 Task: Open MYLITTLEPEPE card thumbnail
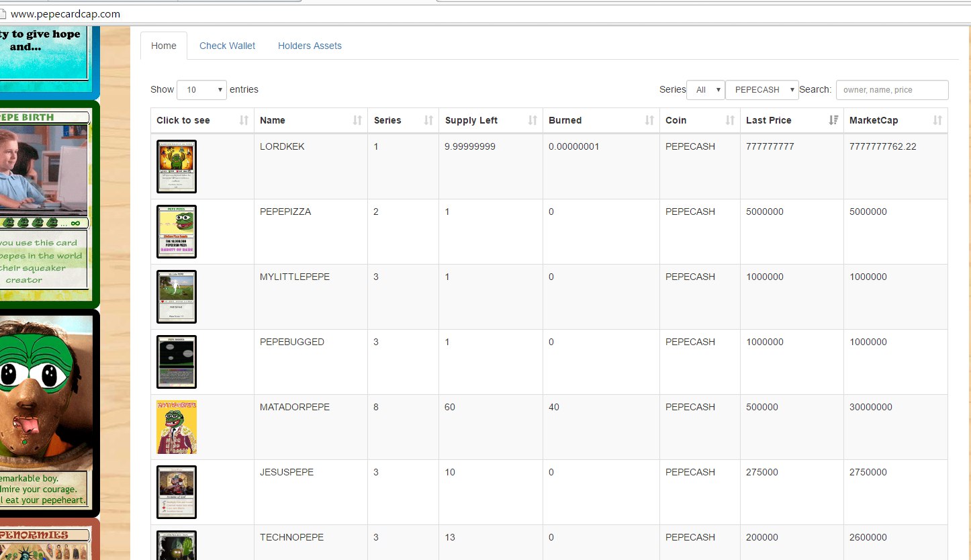[177, 297]
